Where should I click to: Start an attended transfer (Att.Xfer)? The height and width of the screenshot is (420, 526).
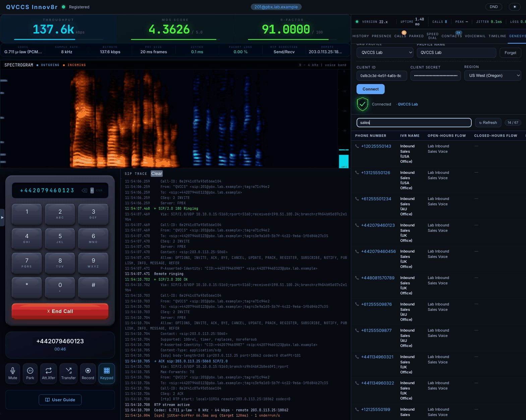(x=49, y=373)
